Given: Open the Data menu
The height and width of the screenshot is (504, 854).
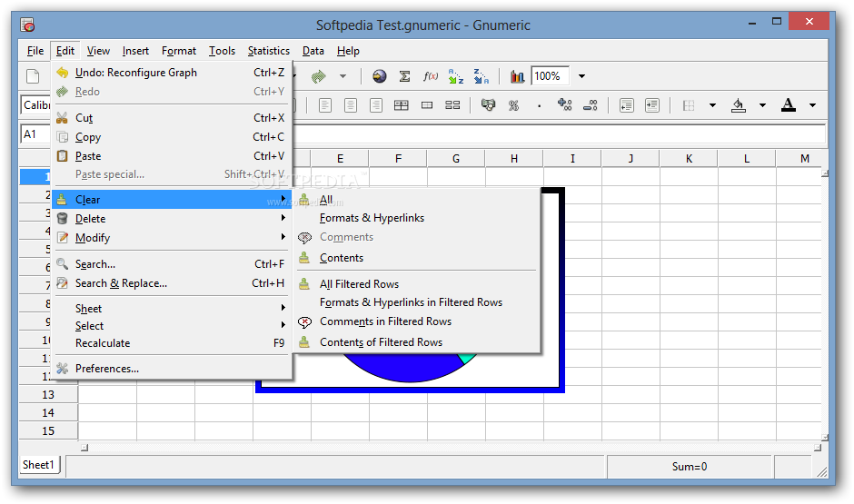Looking at the screenshot, I should 313,51.
